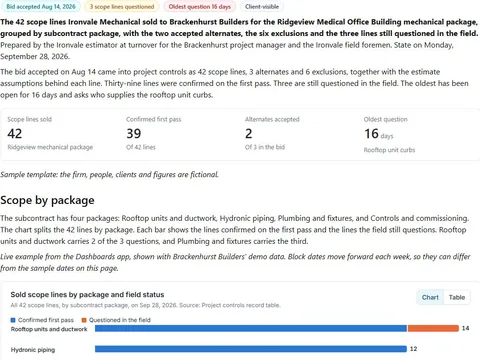Switch chart view to Table
The width and height of the screenshot is (480, 360).
(x=457, y=297)
